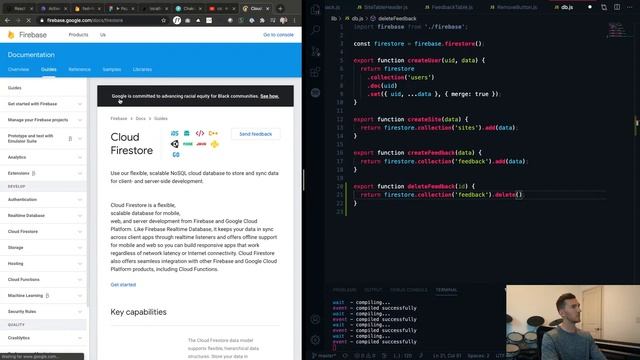Open the VS Code Source Control icon
640x360 pixels.
coord(315,51)
